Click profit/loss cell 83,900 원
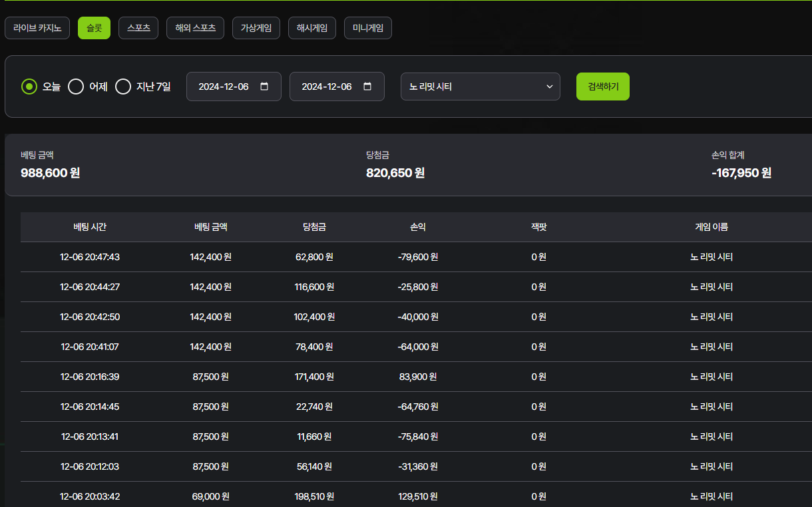 tap(418, 377)
